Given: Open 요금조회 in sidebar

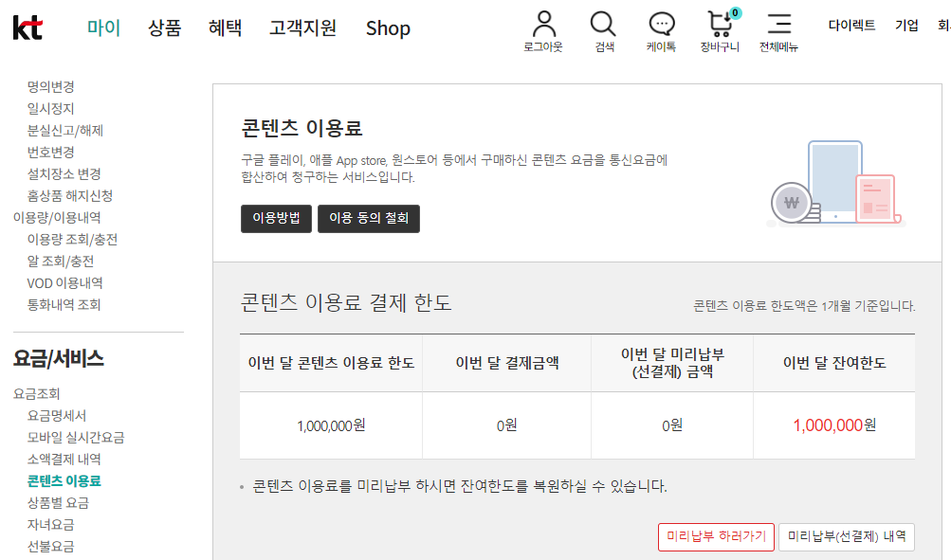Looking at the screenshot, I should (37, 394).
